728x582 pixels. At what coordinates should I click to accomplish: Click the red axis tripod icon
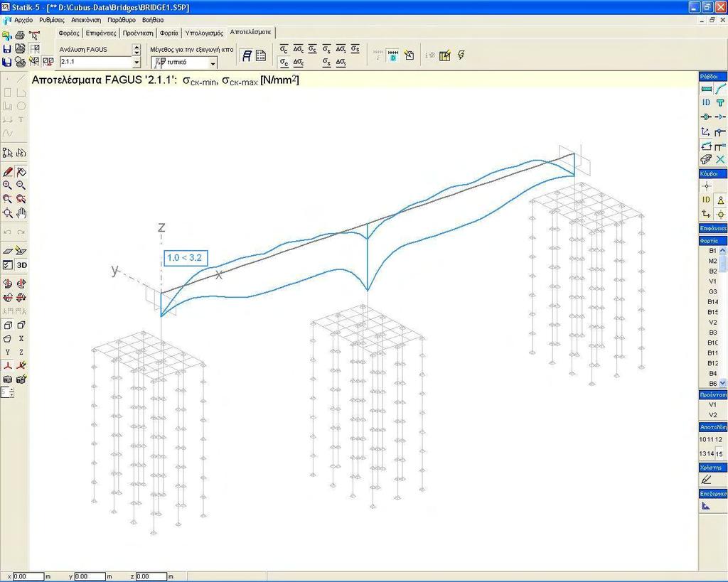[x=7, y=366]
